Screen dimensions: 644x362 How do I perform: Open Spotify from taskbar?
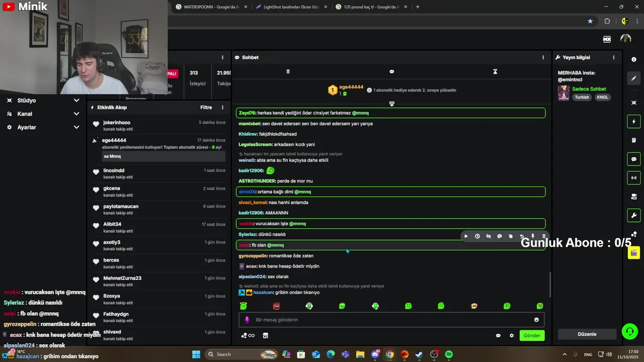point(449,354)
